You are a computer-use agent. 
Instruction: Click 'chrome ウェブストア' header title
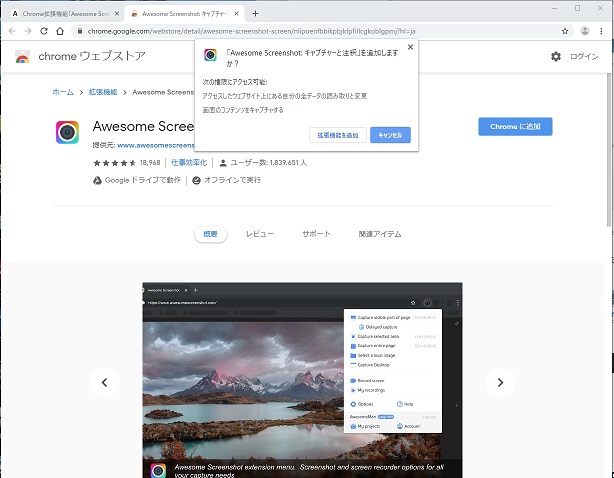point(92,56)
